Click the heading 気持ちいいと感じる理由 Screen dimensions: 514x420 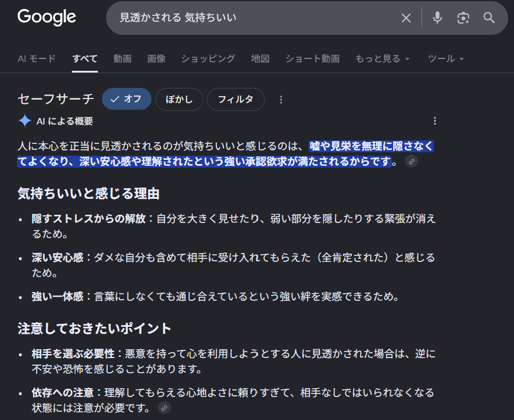(x=88, y=193)
